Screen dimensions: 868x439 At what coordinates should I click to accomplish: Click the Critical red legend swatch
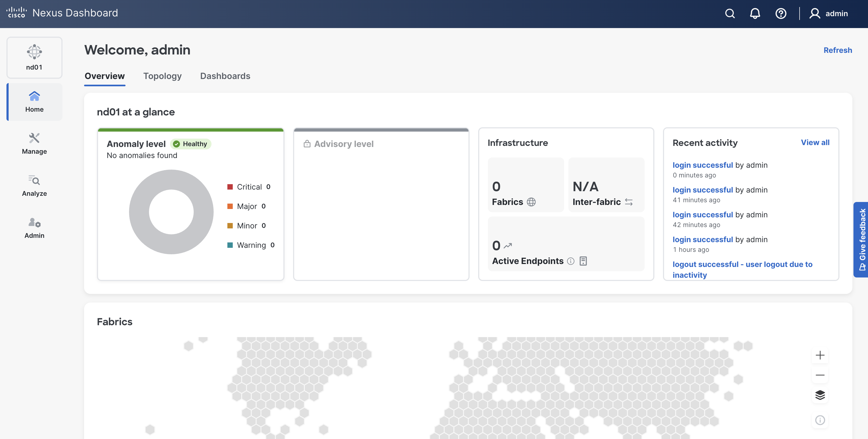click(230, 187)
